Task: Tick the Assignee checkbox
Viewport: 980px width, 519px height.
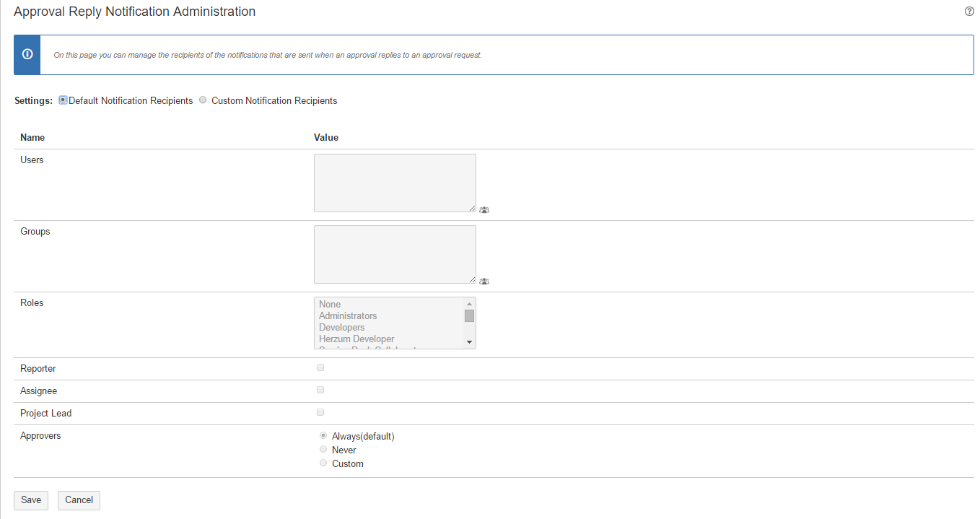Action: [x=320, y=390]
